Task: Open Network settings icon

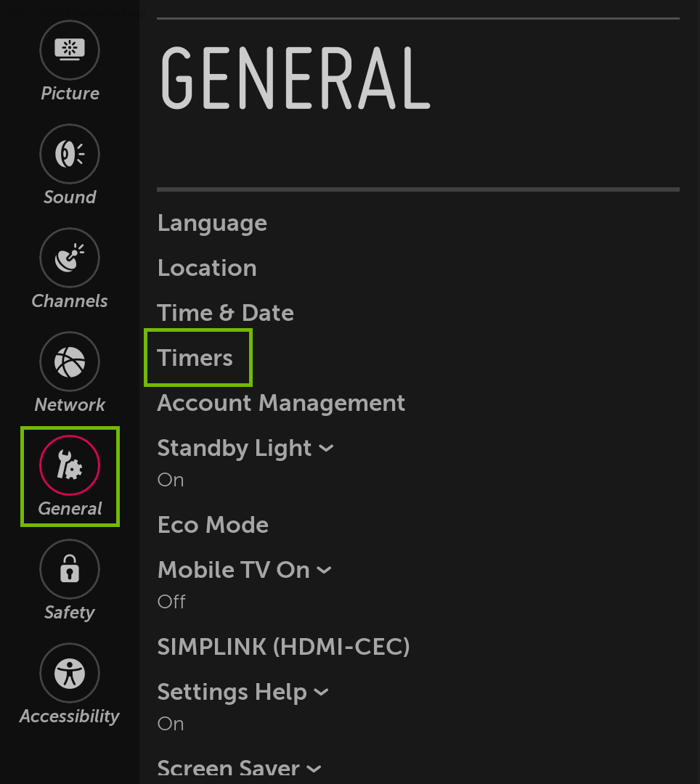Action: [x=70, y=361]
